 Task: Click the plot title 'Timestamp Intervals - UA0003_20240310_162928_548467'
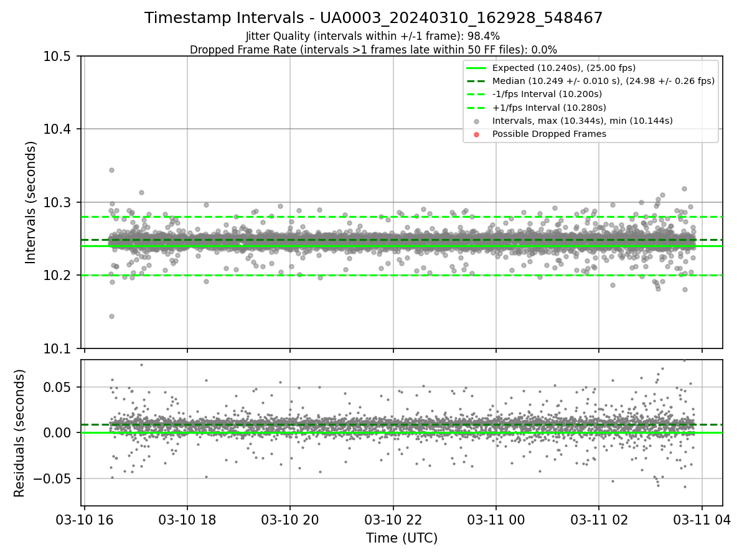[x=374, y=18]
